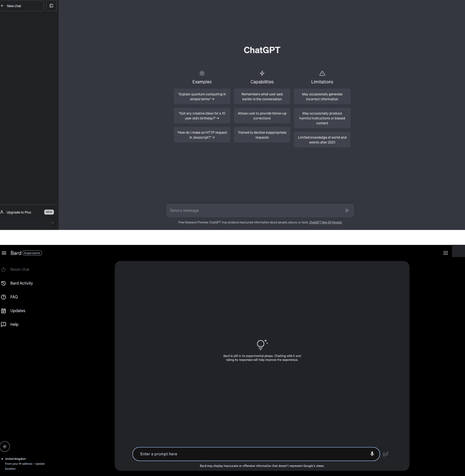Open the ChatGPT May 24 Version link
This screenshot has width=465, height=476.
[x=325, y=222]
